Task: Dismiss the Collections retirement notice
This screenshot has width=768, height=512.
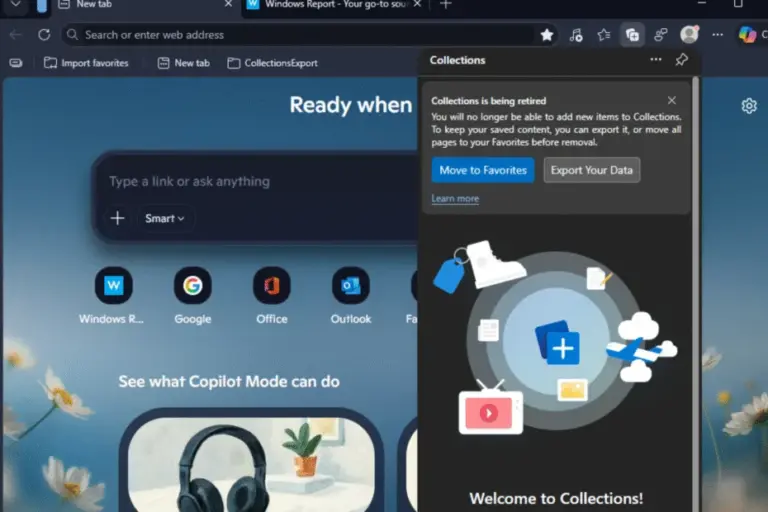Action: pos(672,100)
